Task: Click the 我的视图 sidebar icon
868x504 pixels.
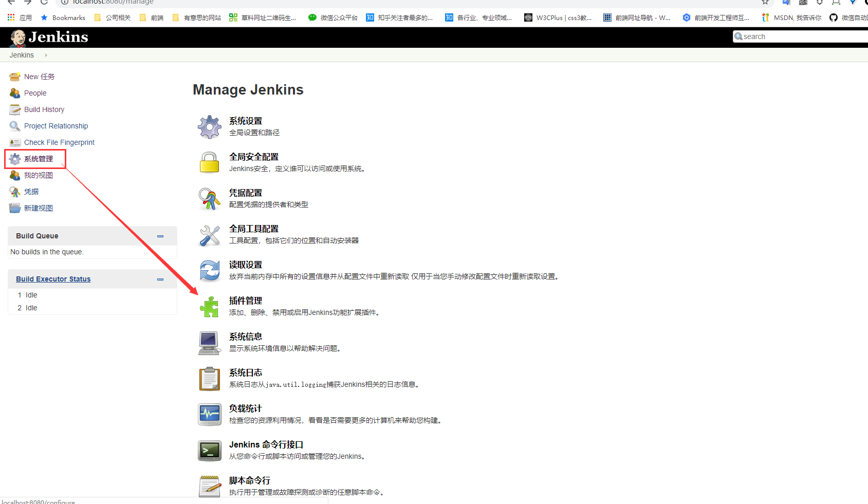Action: tap(15, 175)
